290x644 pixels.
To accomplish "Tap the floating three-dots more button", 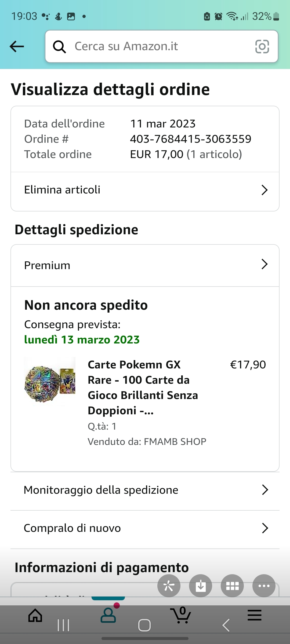I will (264, 586).
